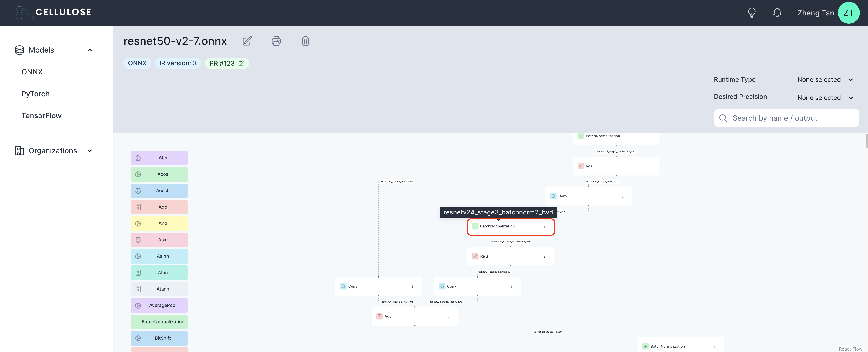Screen dimensions: 868x352
Task: Click the highlighted BatchNormalization node link
Action: point(497,226)
